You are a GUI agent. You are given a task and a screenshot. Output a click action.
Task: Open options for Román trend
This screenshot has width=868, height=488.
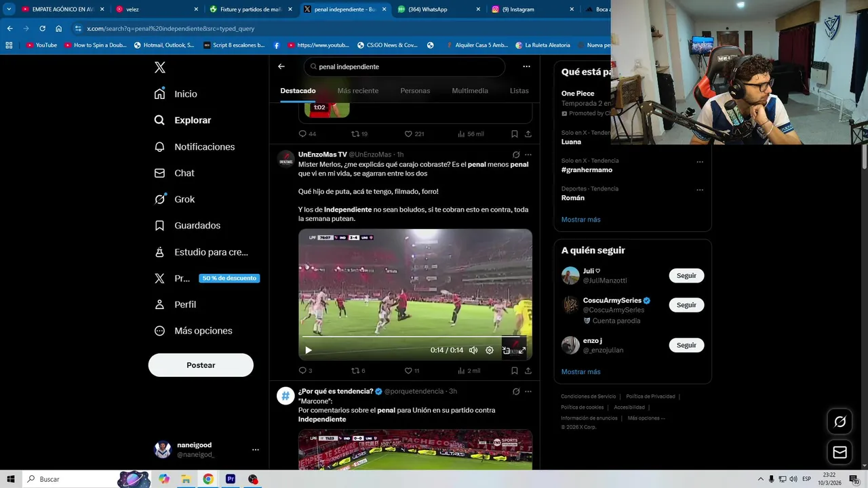coord(700,189)
